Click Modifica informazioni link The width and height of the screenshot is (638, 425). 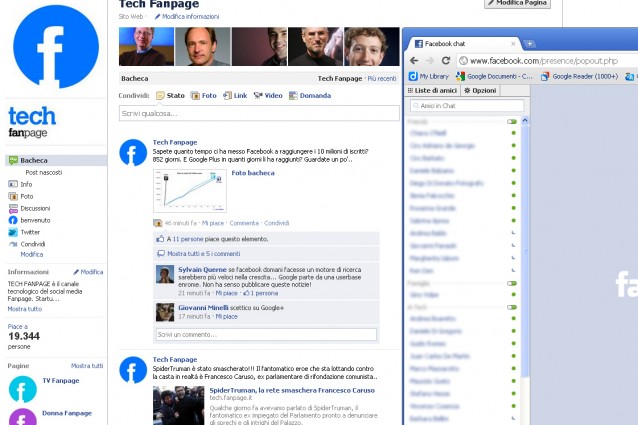[187, 17]
